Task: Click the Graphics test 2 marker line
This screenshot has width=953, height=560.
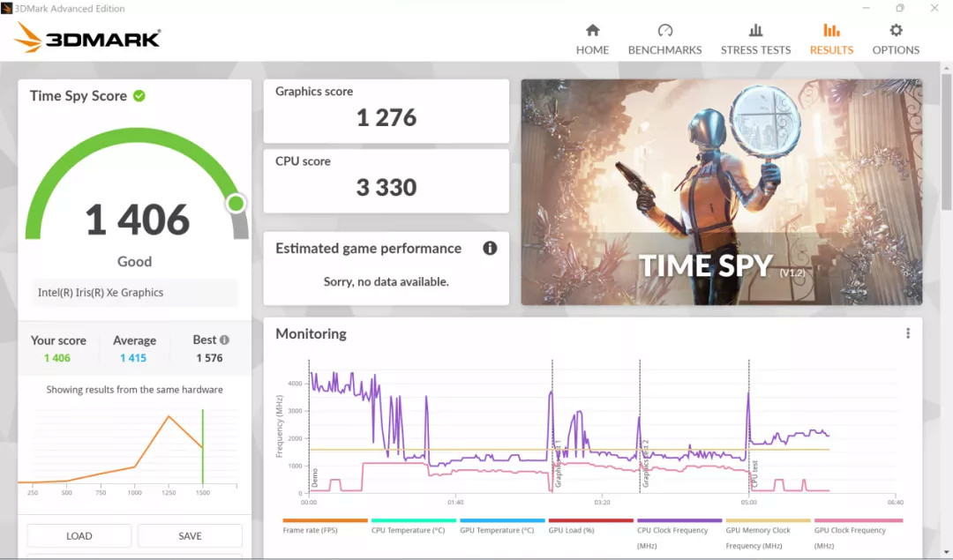Action: click(x=640, y=425)
